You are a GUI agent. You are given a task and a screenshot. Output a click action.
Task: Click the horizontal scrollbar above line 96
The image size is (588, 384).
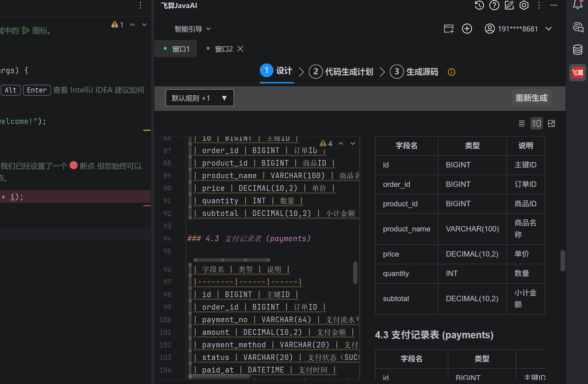[x=232, y=260]
